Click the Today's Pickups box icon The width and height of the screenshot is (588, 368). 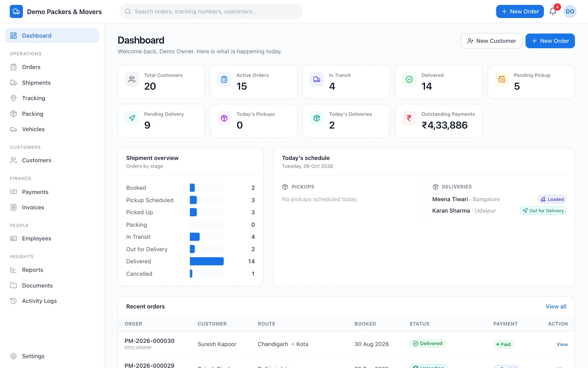click(224, 118)
